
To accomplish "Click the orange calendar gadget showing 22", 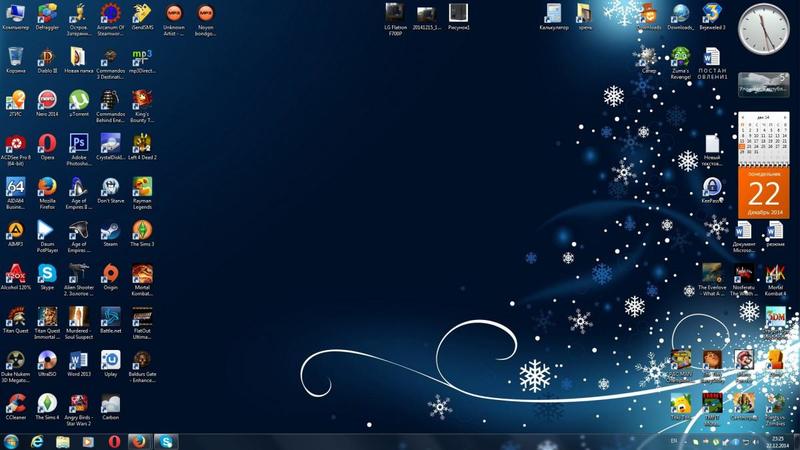I will 764,190.
